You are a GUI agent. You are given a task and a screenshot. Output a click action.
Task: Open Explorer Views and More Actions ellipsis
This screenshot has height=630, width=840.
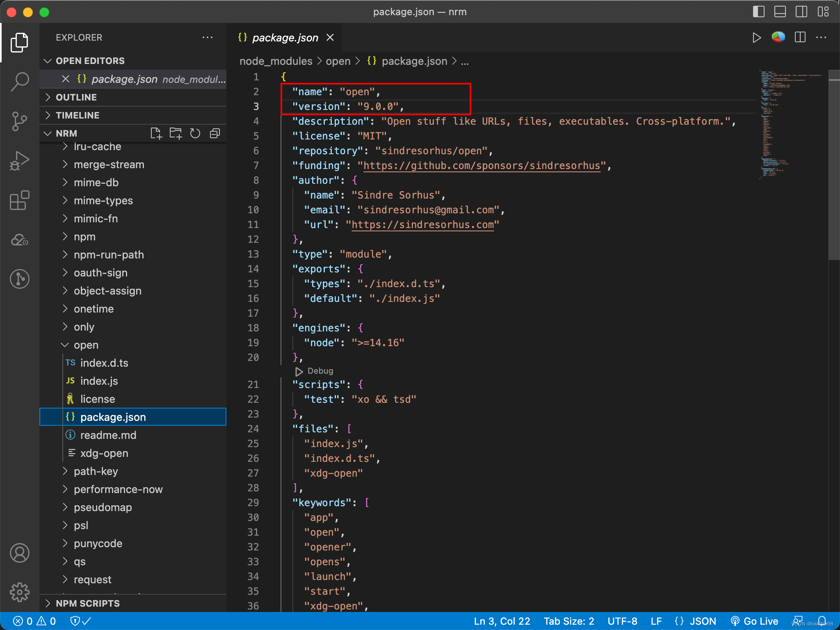point(208,37)
